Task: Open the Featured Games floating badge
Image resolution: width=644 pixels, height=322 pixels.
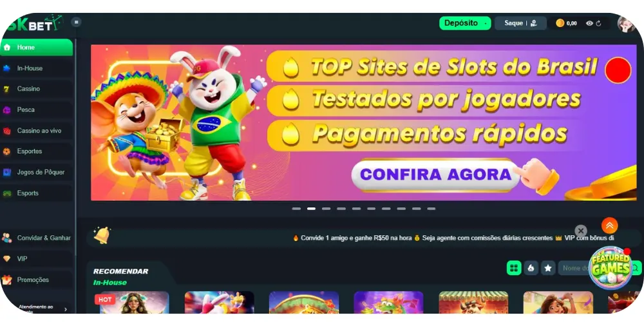Action: (611, 267)
